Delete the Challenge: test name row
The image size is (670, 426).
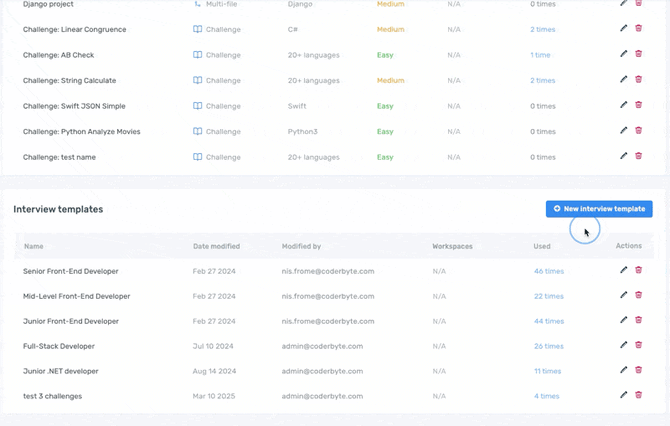639,156
